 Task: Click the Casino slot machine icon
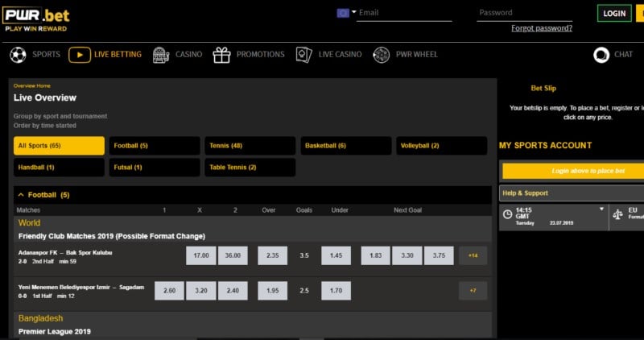tap(161, 55)
